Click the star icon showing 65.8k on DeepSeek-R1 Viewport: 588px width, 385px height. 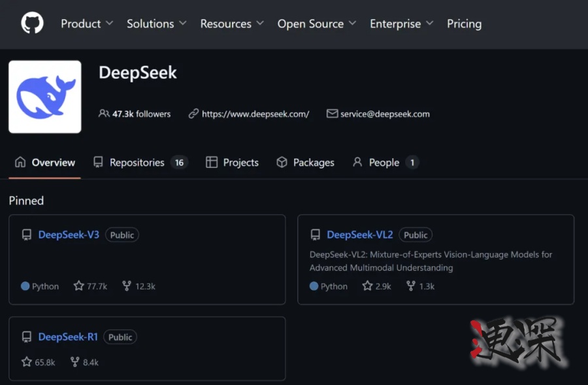pyautogui.click(x=25, y=361)
